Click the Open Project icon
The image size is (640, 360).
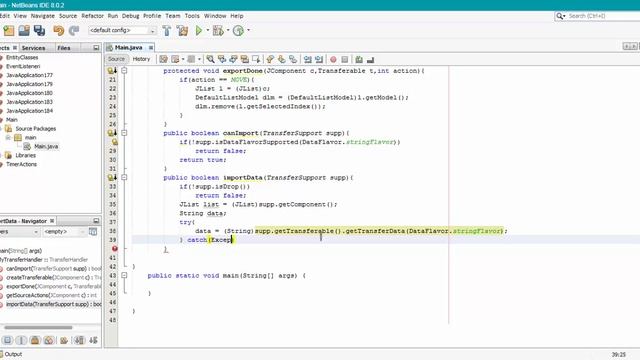(24, 30)
